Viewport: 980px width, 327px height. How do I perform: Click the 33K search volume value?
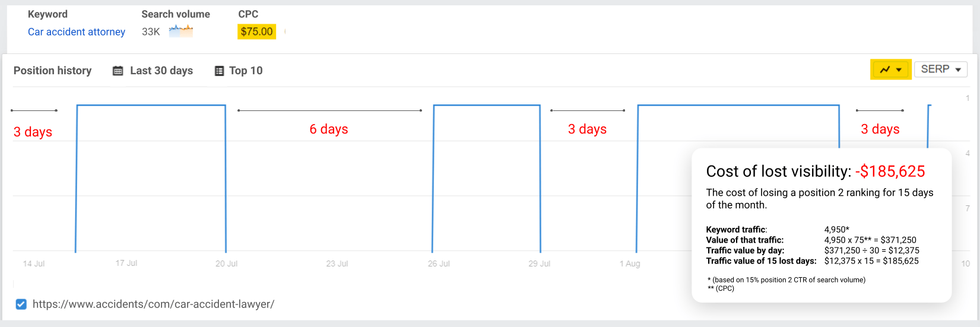coord(151,32)
